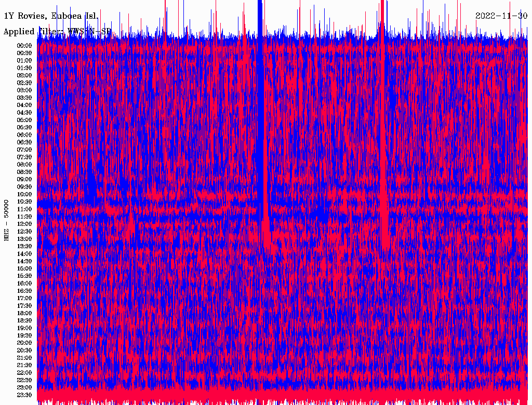Select the 19:30 time label
Image resolution: width=532 pixels, height=405 pixels.
click(x=24, y=335)
